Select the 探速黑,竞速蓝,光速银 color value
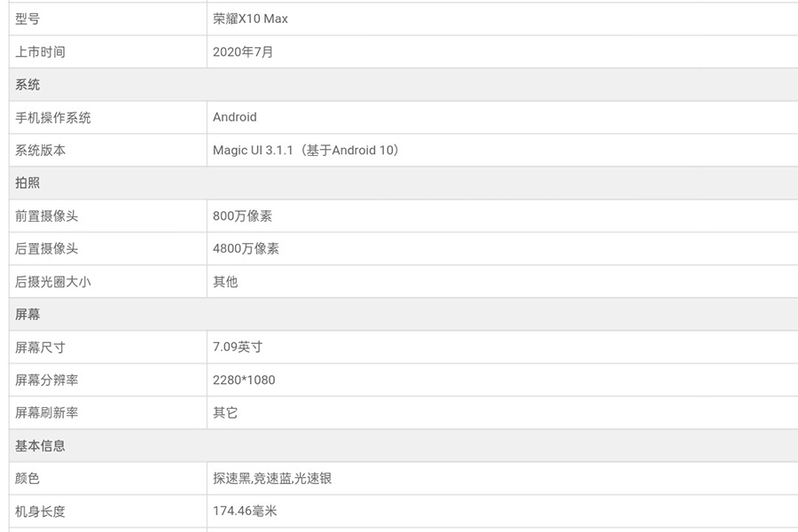The width and height of the screenshot is (798, 532). 272,478
